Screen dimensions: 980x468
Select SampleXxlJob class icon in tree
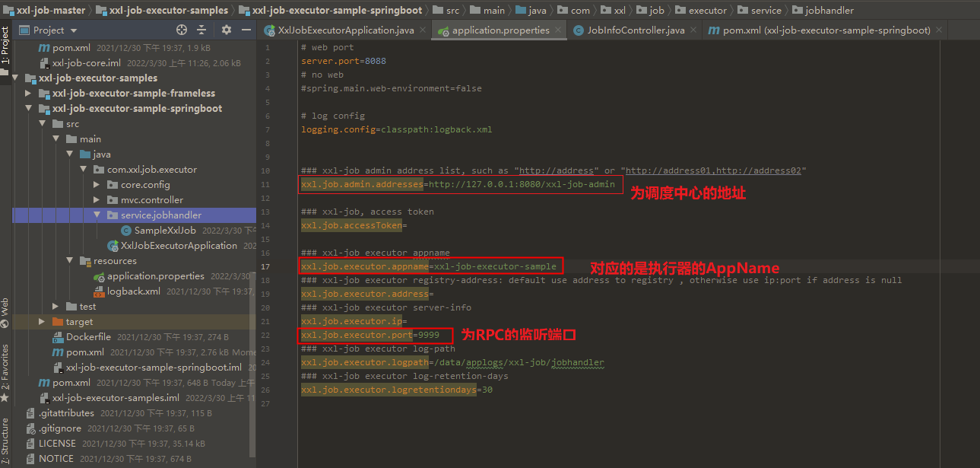126,231
